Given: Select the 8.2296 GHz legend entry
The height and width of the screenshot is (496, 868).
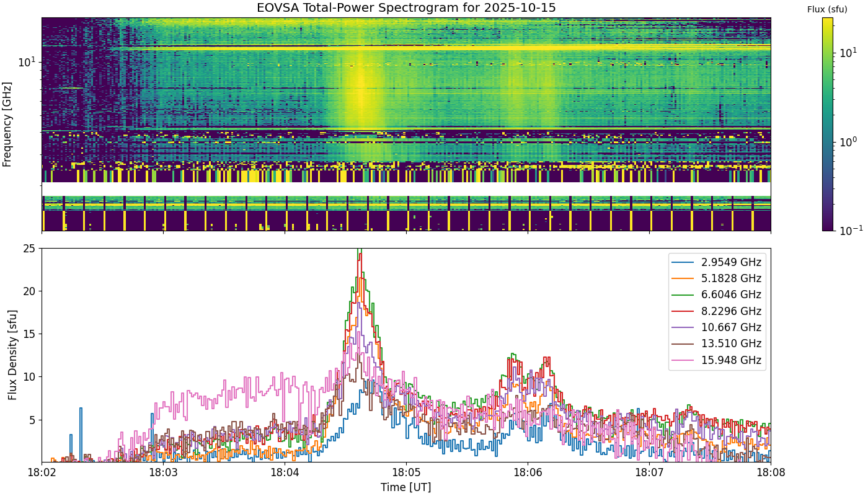Looking at the screenshot, I should (717, 311).
